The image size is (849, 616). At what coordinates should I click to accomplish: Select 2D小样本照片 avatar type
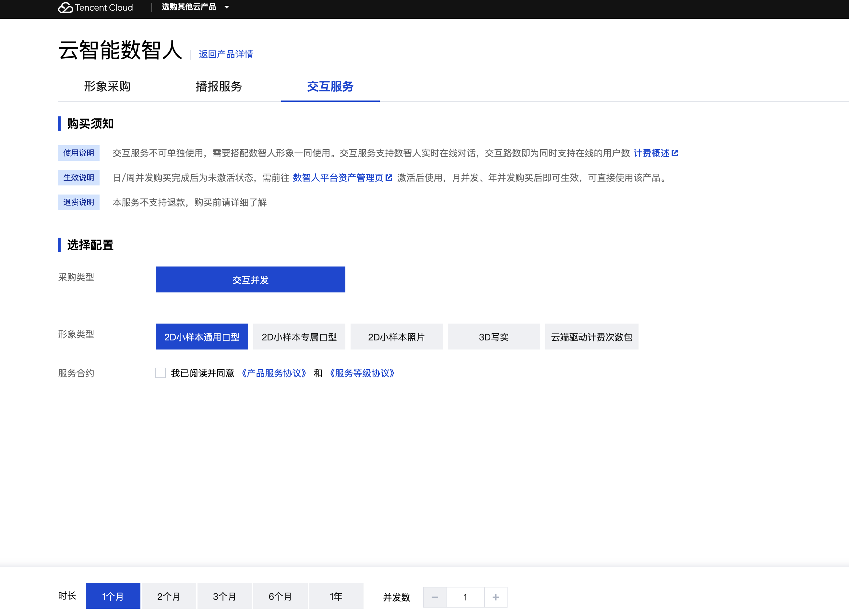pos(396,337)
